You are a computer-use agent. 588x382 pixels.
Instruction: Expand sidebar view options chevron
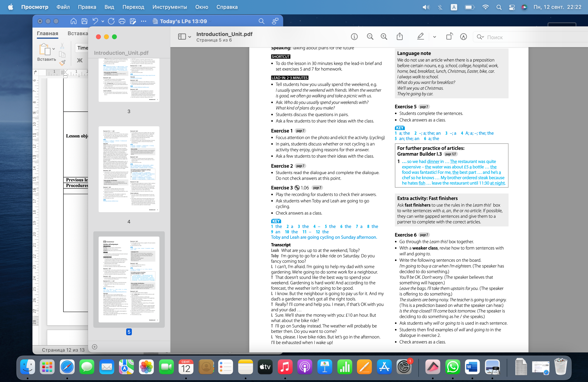189,37
